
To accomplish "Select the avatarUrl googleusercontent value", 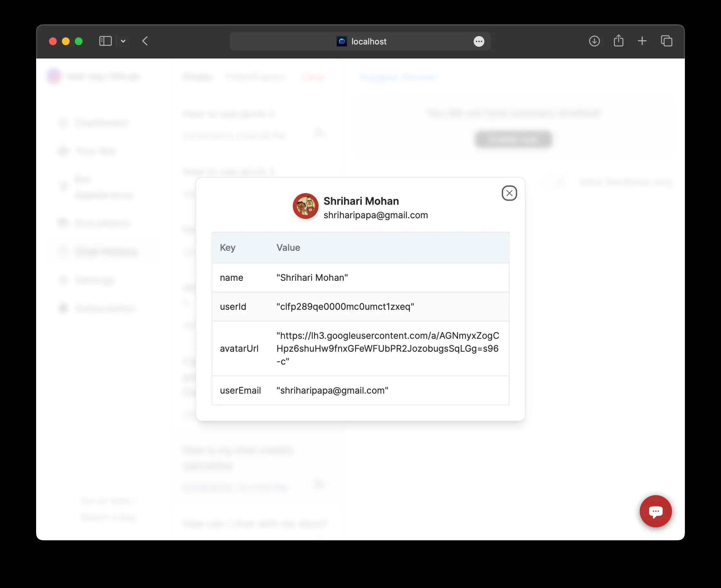I will pos(388,349).
